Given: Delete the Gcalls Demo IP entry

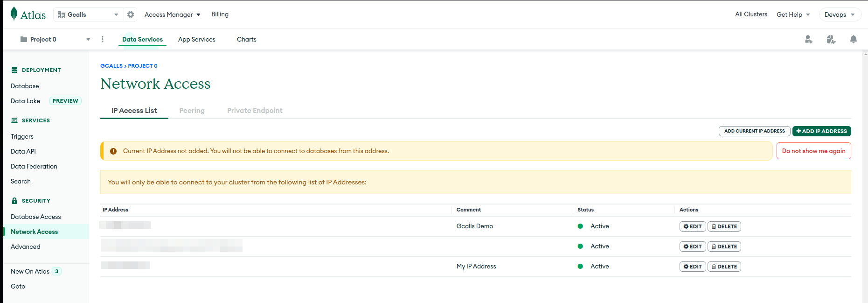Looking at the screenshot, I should pos(724,226).
